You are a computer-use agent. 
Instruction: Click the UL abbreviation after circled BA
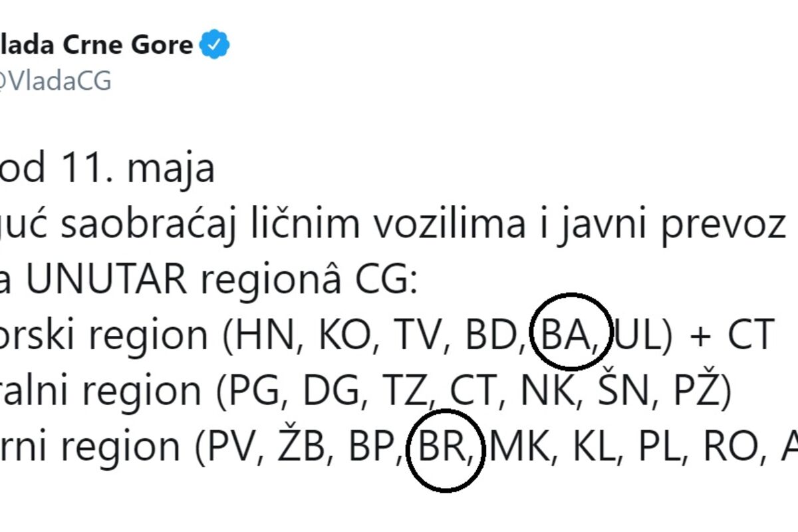[x=638, y=336]
